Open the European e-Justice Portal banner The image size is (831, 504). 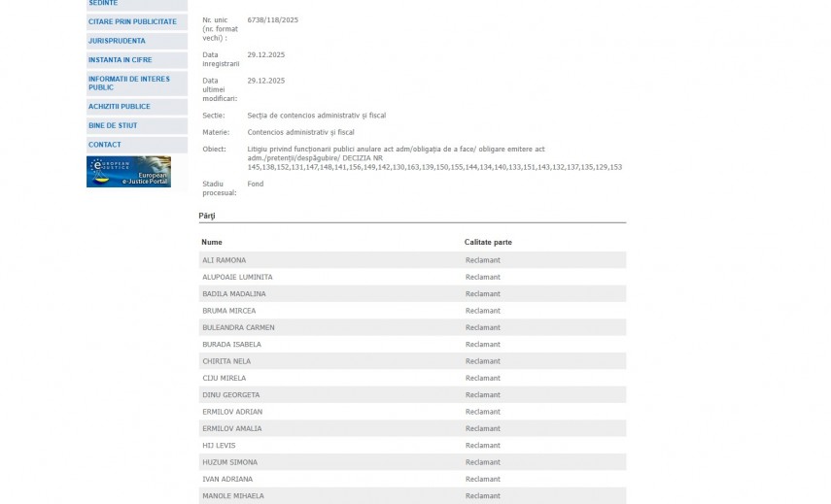[x=128, y=171]
